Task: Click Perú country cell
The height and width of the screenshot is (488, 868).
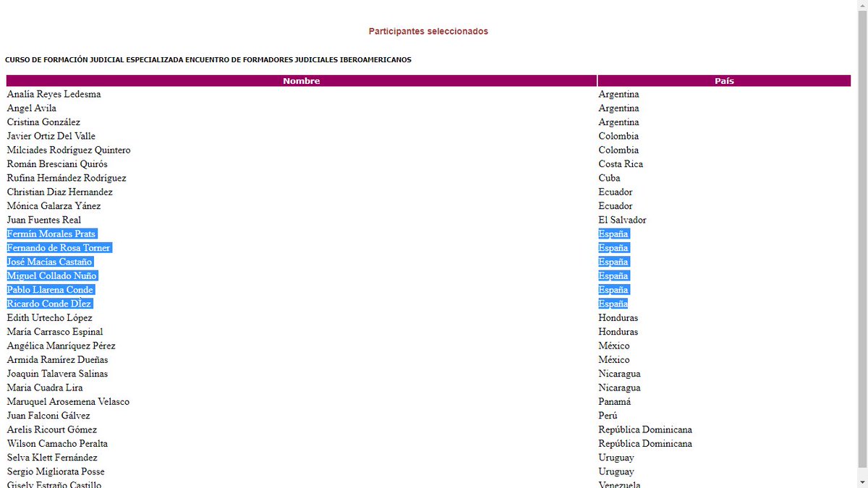Action: coord(608,416)
